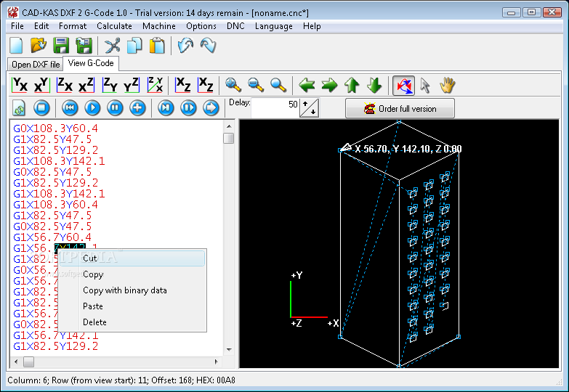The height and width of the screenshot is (392, 569).
Task: Click the Order full version button
Action: click(400, 108)
